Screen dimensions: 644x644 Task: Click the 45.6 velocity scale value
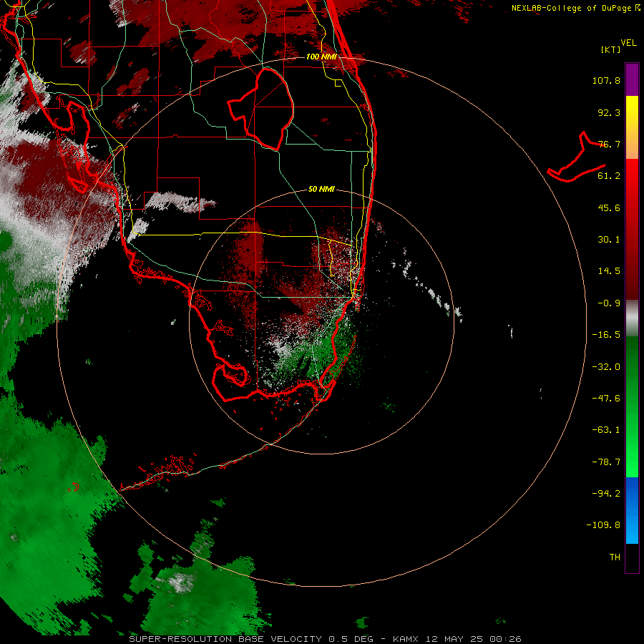609,208
